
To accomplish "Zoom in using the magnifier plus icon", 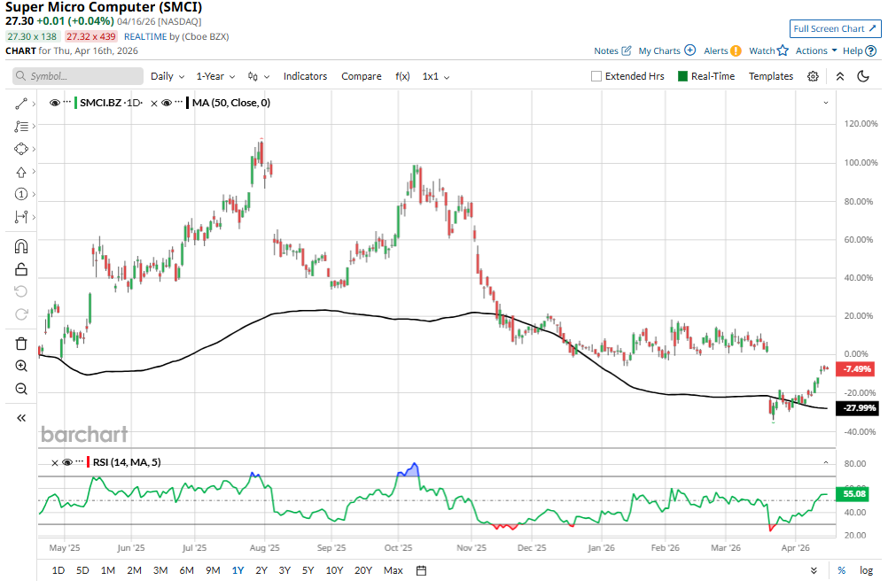I will point(21,366).
